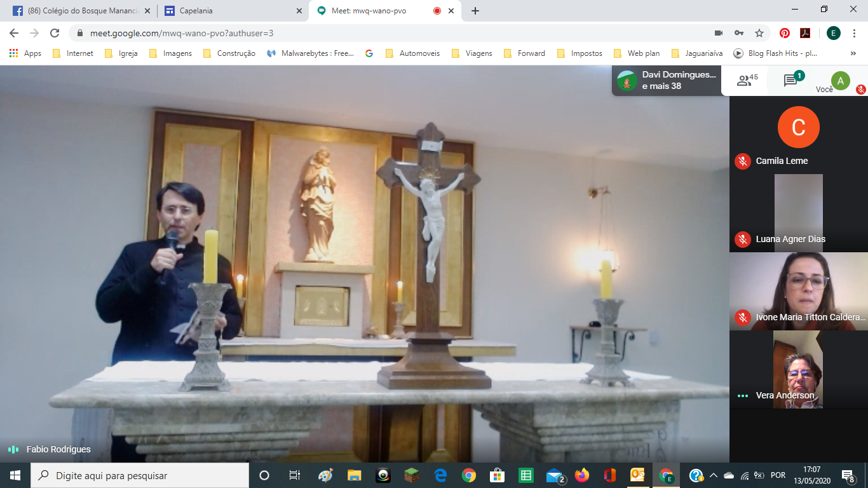Image resolution: width=868 pixels, height=488 pixels.
Task: Open the Forward bookmarks folder
Action: 525,53
